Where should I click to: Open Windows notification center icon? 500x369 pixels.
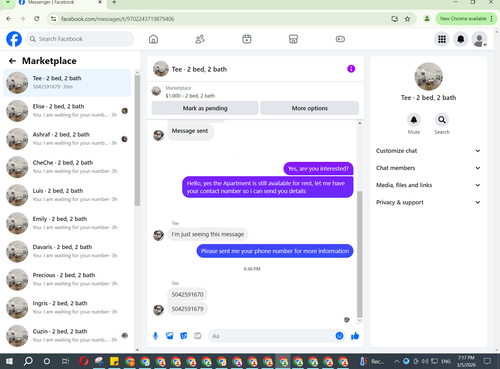pyautogui.click(x=487, y=361)
